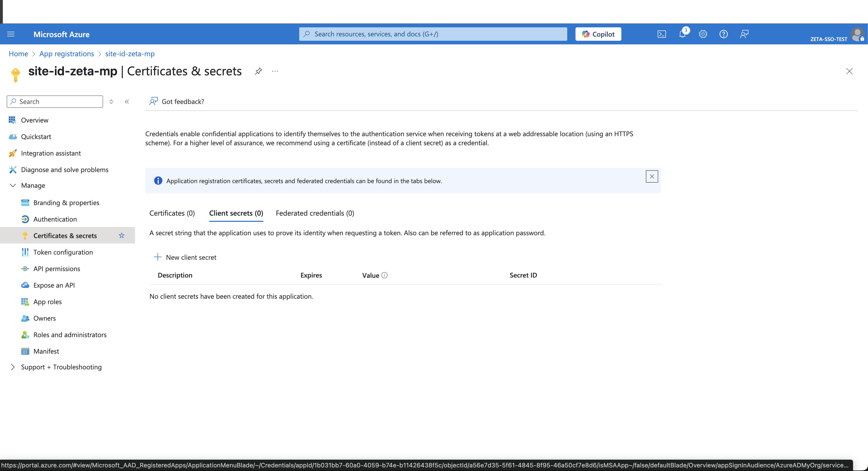
Task: Click the Value info icon
Action: [385, 275]
